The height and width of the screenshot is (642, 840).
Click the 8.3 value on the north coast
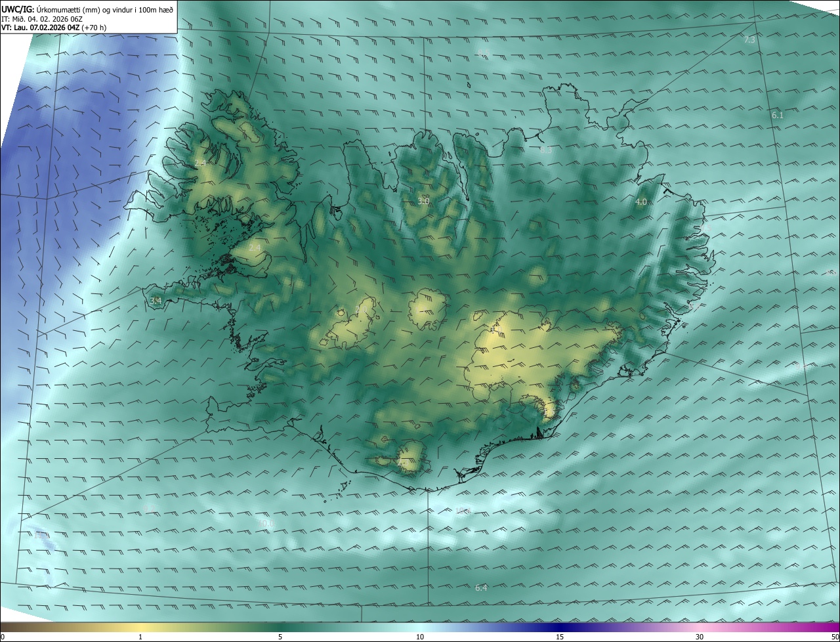pos(545,150)
